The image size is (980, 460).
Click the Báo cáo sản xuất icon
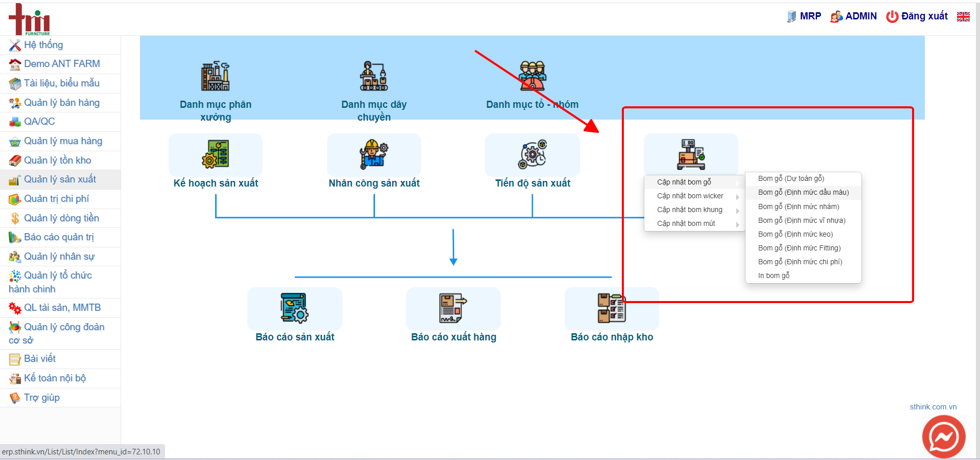[x=294, y=308]
